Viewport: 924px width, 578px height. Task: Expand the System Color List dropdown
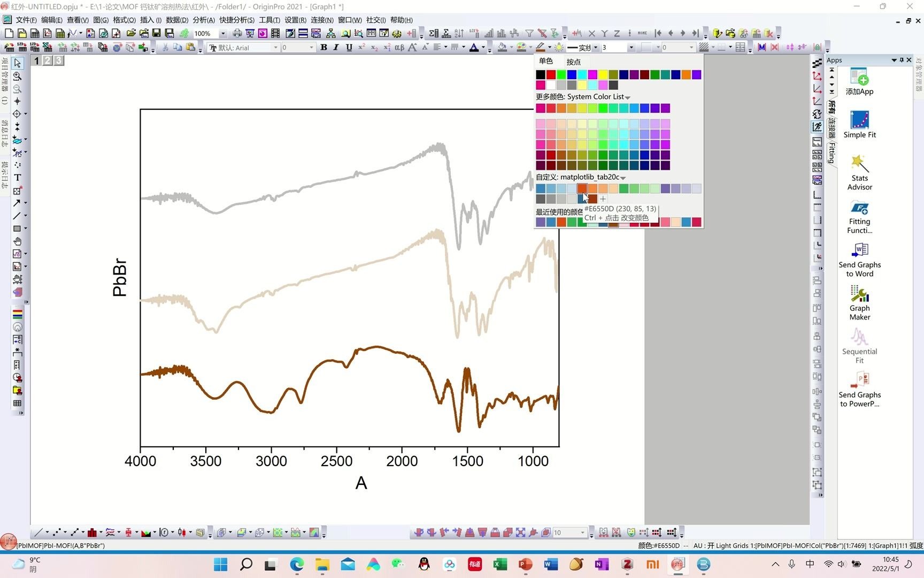coord(628,97)
